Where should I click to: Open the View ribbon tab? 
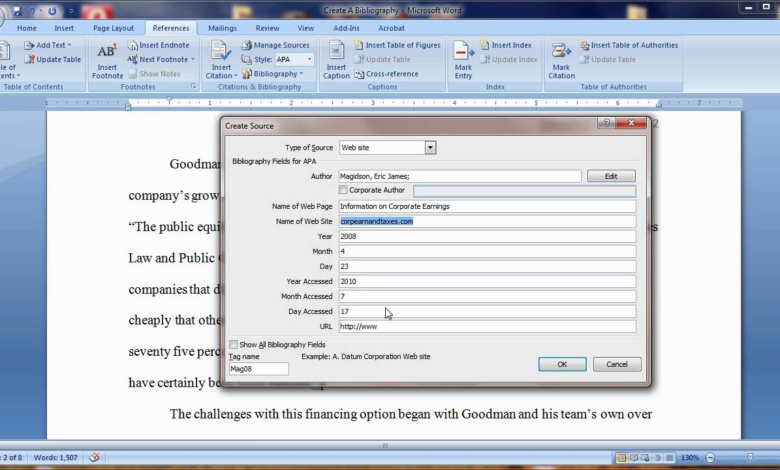[x=305, y=28]
